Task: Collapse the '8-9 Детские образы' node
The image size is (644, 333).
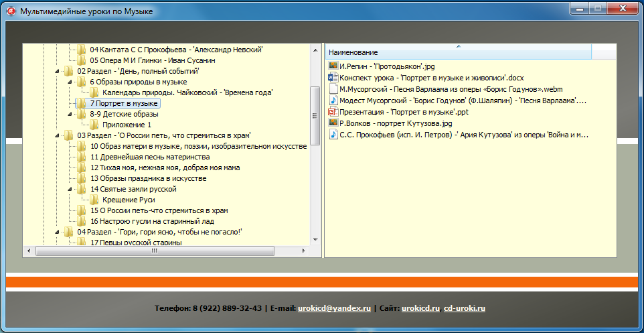Action: (x=70, y=114)
